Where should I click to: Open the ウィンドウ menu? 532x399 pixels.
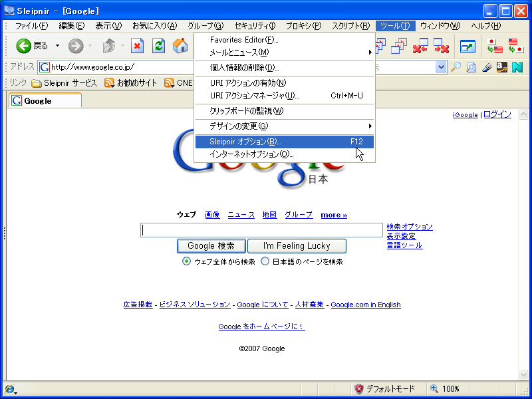point(440,26)
